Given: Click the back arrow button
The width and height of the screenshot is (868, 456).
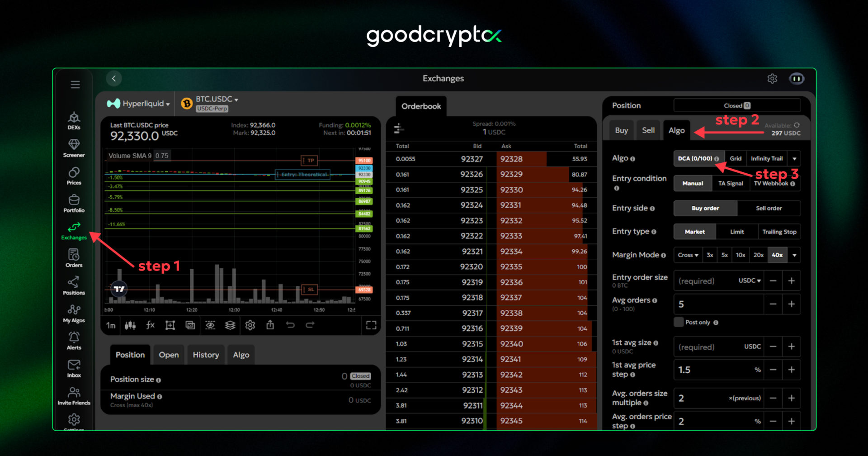Looking at the screenshot, I should [114, 79].
